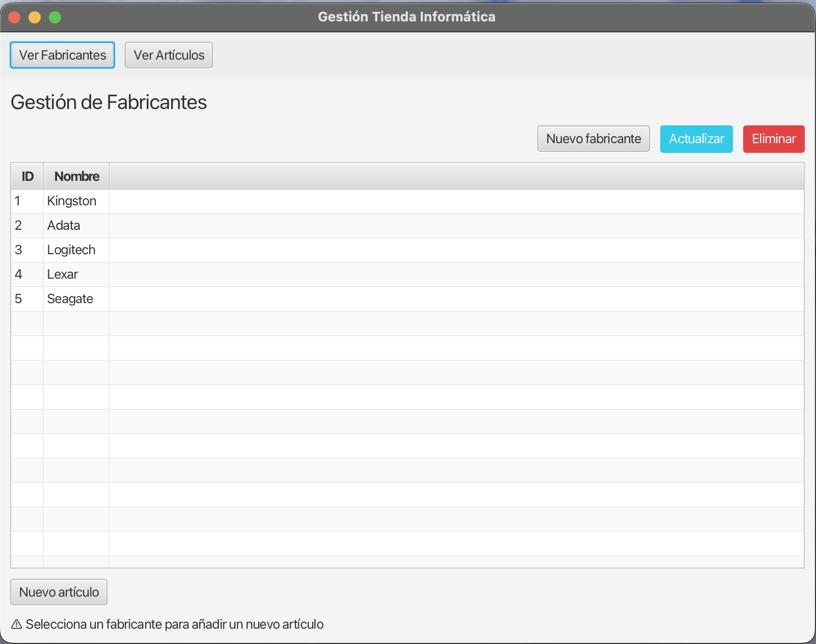Click the ID cell with value 2
This screenshot has height=644, width=816.
click(28, 226)
